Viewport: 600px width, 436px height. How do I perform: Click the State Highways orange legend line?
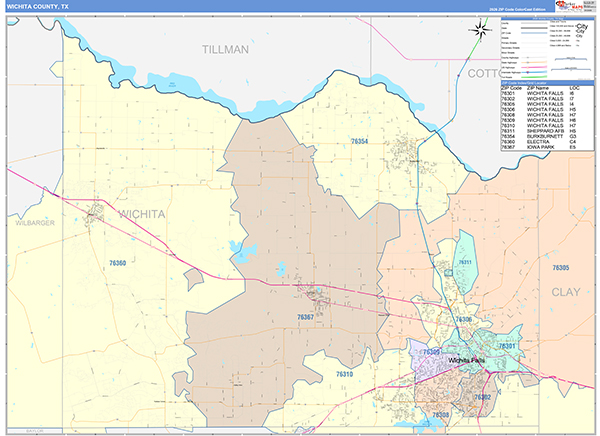click(534, 62)
